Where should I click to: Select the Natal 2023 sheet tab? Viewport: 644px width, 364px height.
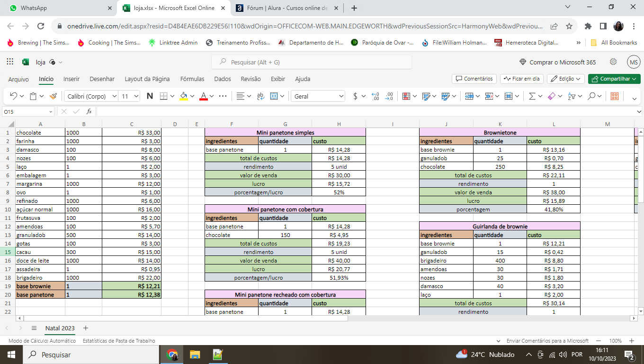pyautogui.click(x=60, y=328)
